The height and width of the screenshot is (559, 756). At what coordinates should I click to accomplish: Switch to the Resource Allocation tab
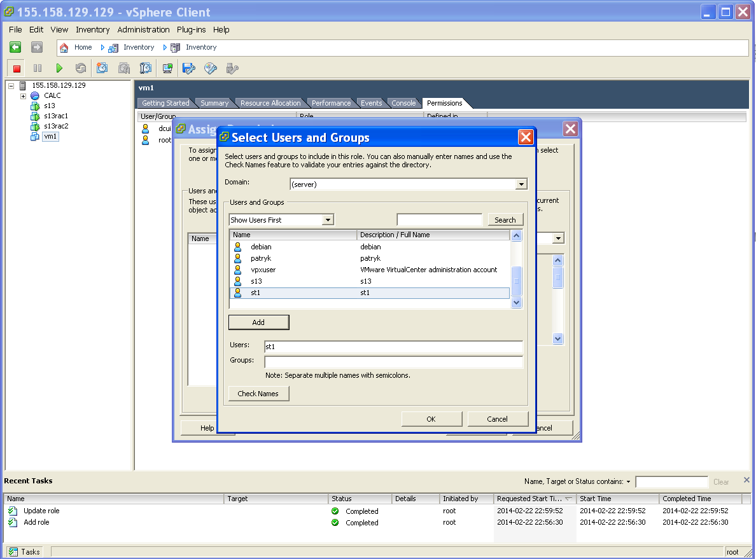(x=270, y=103)
